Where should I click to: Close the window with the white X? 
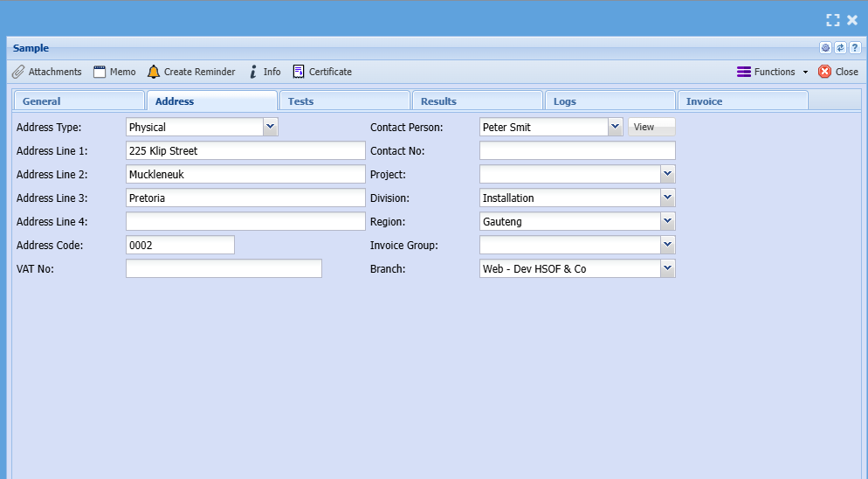pyautogui.click(x=852, y=20)
